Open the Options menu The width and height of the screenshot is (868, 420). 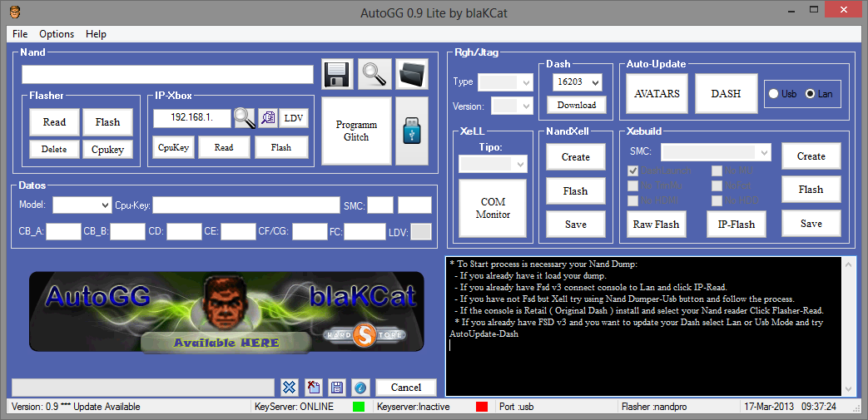pyautogui.click(x=57, y=34)
